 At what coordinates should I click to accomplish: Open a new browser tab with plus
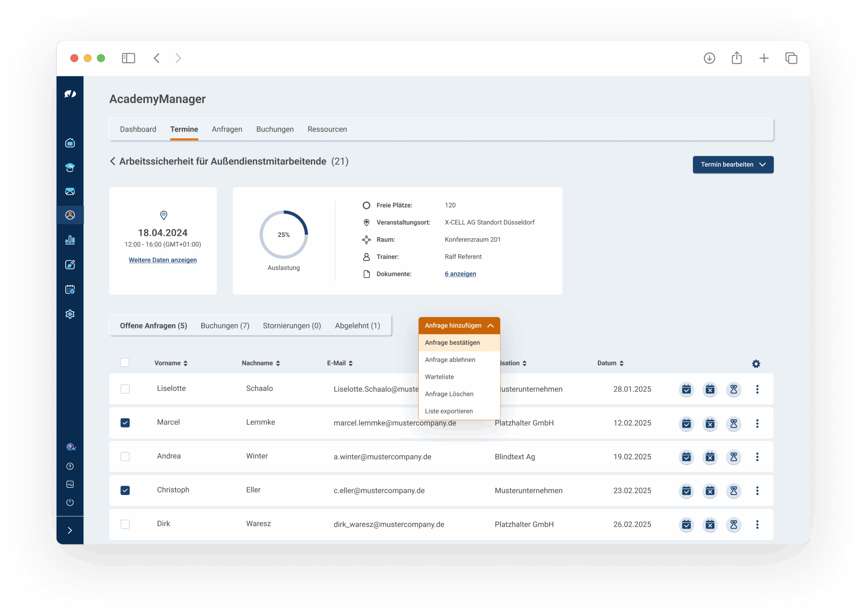(764, 58)
